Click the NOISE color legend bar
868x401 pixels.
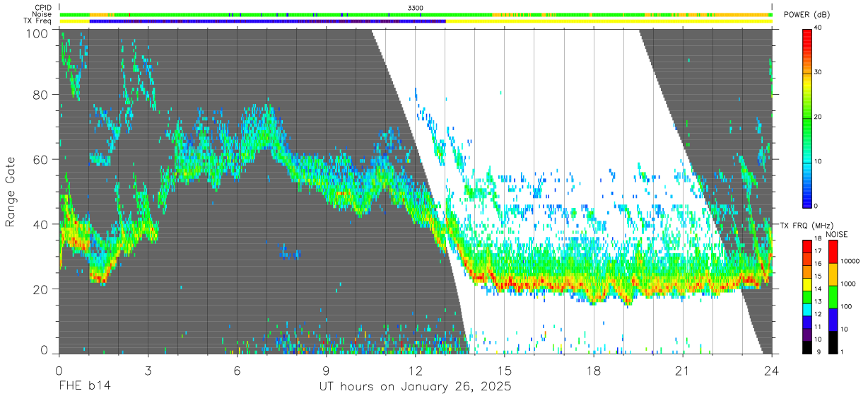(833, 296)
